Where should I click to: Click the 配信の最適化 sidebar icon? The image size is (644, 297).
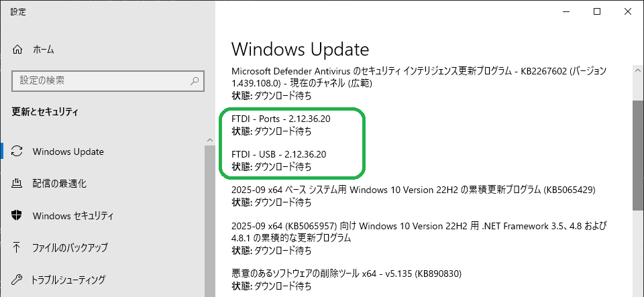pyautogui.click(x=19, y=184)
